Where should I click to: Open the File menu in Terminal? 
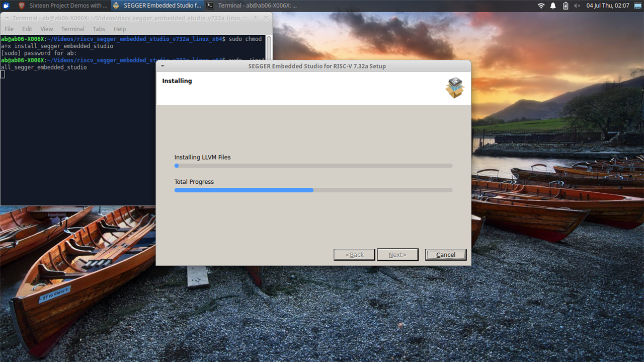9,29
